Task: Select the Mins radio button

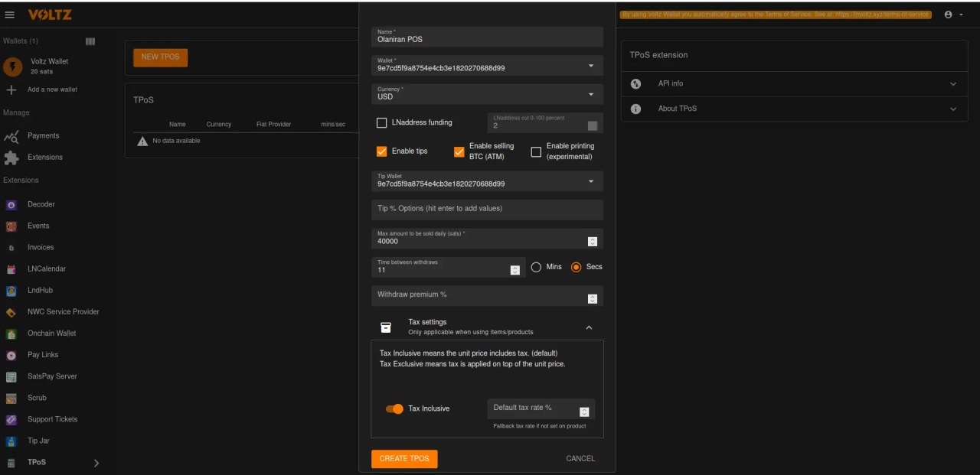Action: coord(536,267)
